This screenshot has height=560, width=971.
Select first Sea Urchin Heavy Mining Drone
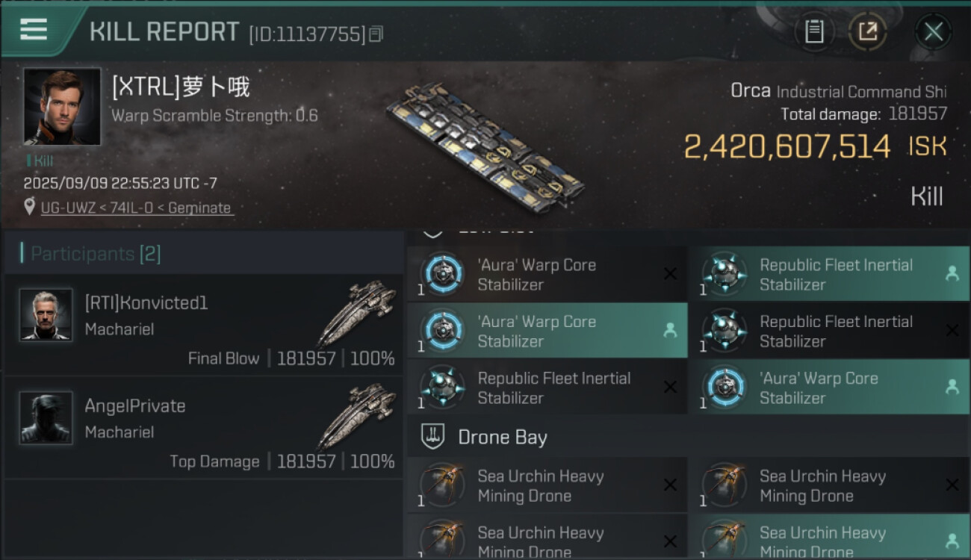click(547, 485)
